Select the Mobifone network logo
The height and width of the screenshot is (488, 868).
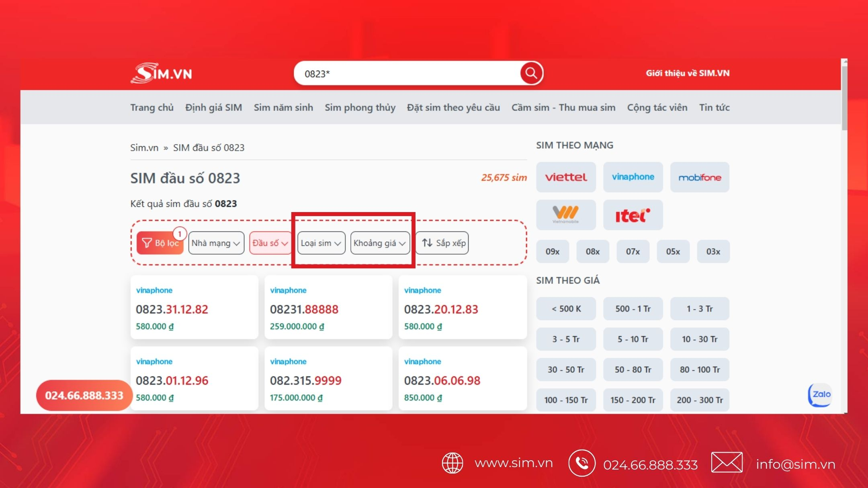(x=700, y=177)
